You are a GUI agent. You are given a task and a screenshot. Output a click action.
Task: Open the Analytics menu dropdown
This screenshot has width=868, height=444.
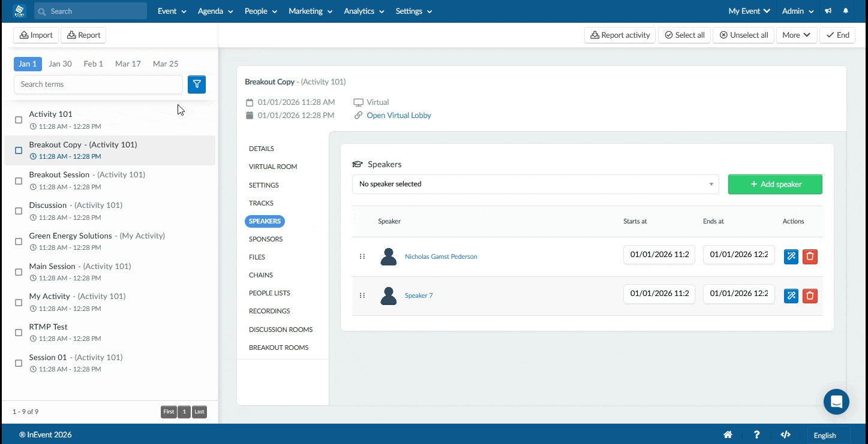pyautogui.click(x=364, y=11)
